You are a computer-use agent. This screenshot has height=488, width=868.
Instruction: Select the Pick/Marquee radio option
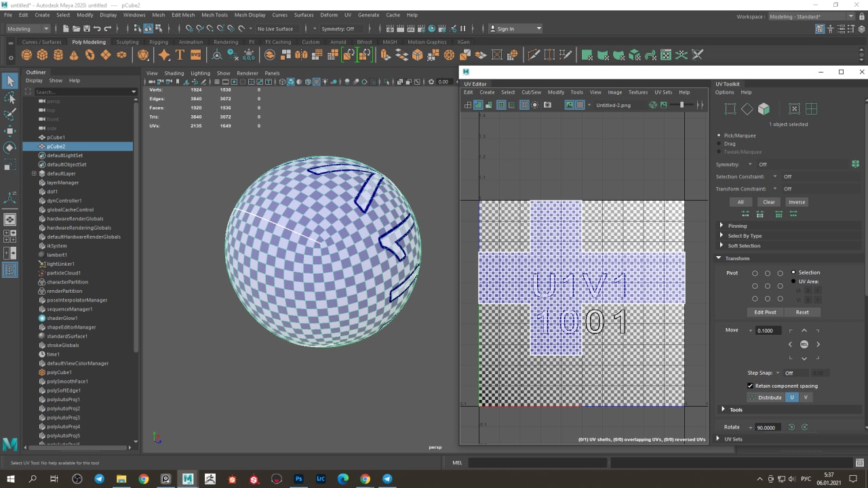[719, 136]
